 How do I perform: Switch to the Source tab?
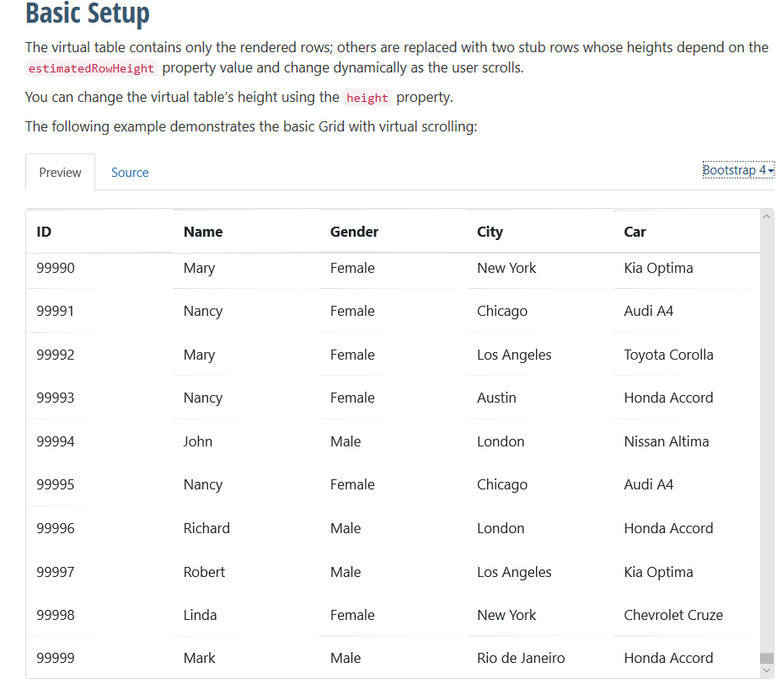click(x=130, y=173)
